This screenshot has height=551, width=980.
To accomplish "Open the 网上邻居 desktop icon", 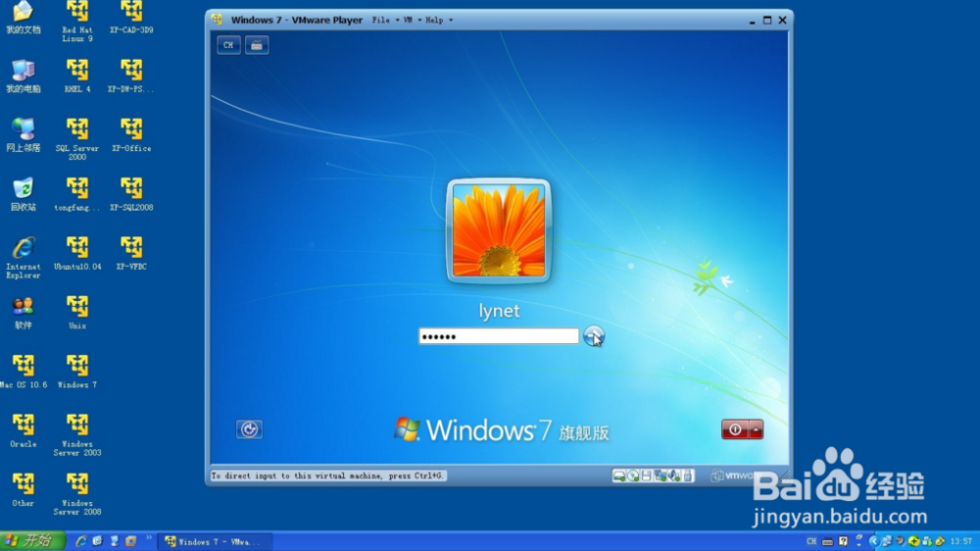I will tap(24, 135).
